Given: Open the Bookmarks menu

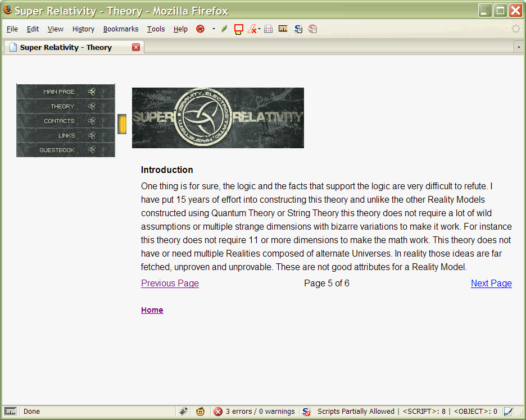Looking at the screenshot, I should (121, 29).
